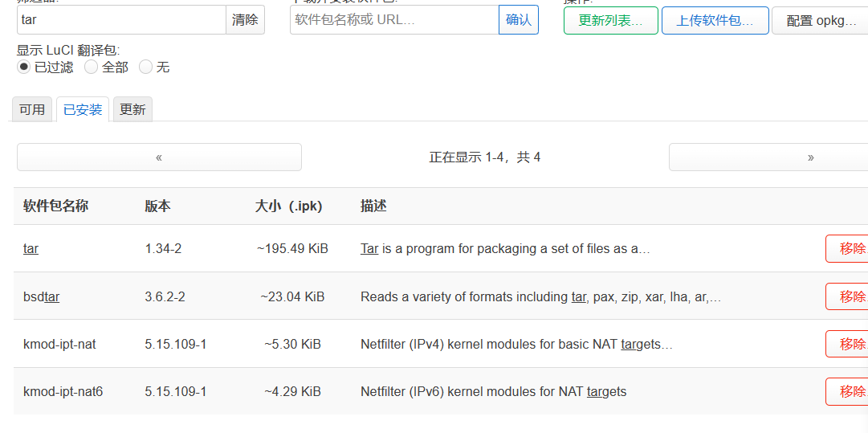This screenshot has width=868, height=433.
Task: Click size ~5.30 KiB
Action: [292, 345]
